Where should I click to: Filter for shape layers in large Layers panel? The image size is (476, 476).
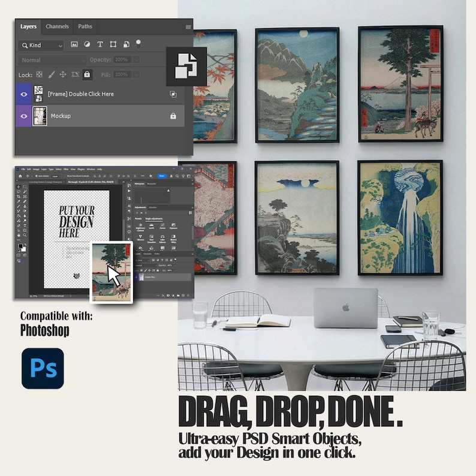point(113,44)
